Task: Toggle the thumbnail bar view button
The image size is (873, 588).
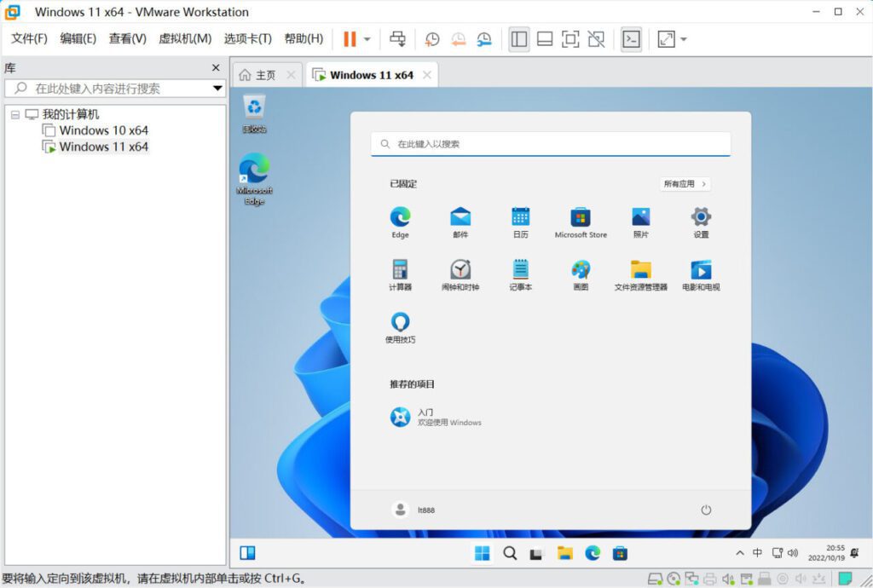Action: [x=545, y=39]
